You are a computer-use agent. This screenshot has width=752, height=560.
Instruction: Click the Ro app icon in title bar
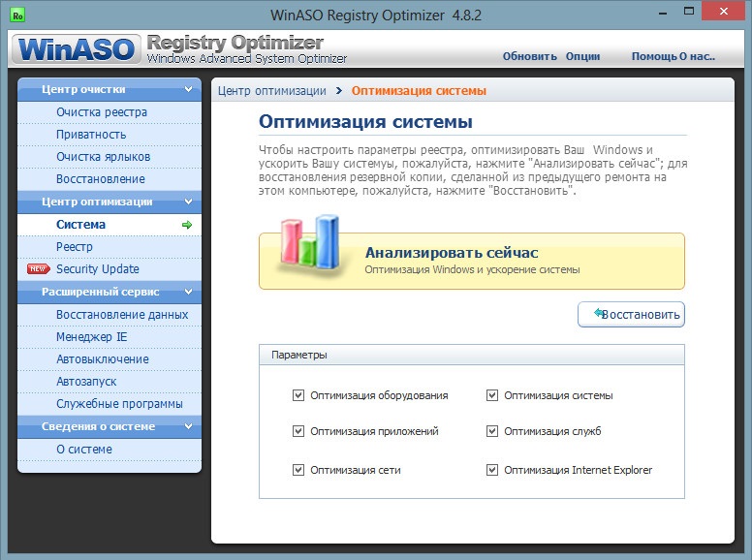point(17,16)
